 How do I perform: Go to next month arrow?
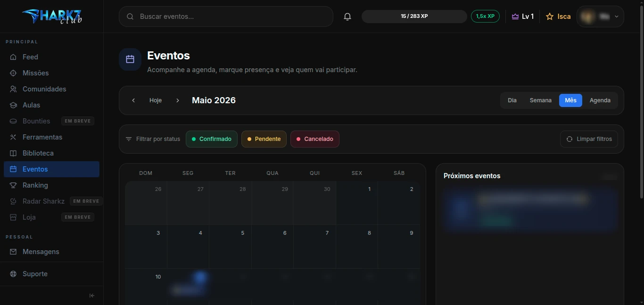point(178,100)
